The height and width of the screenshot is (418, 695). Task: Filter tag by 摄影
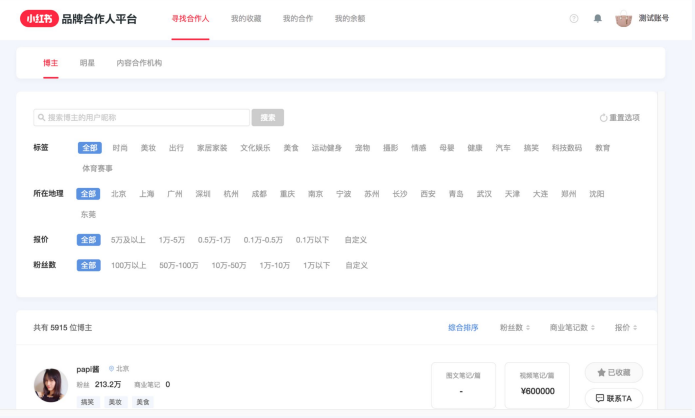point(390,148)
